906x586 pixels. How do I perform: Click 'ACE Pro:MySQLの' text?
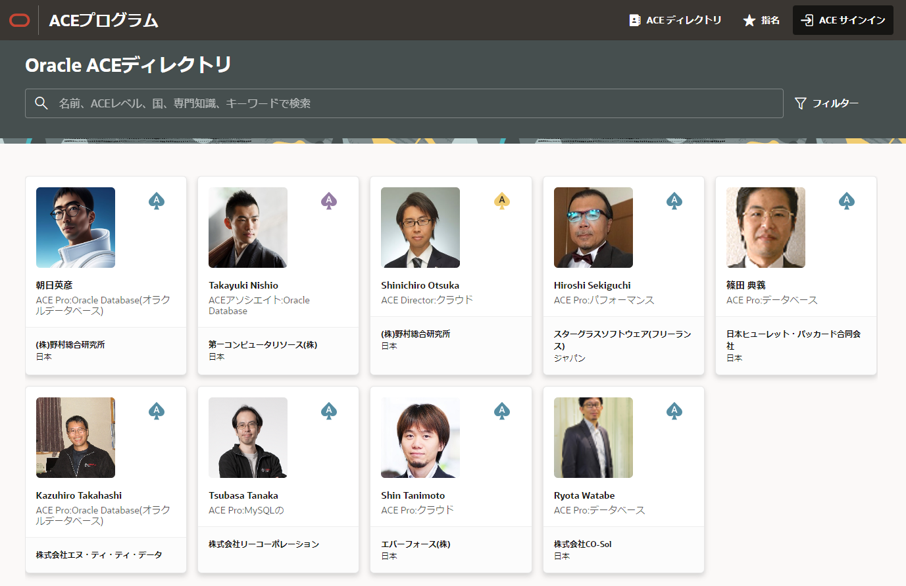pos(246,510)
